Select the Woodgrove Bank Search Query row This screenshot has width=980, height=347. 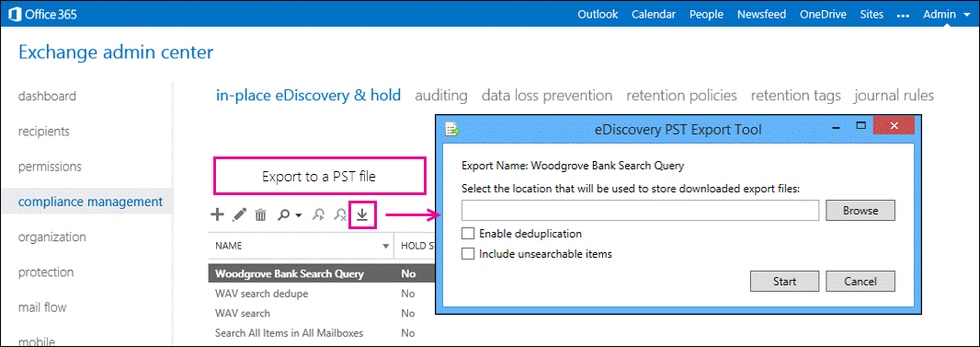(322, 274)
